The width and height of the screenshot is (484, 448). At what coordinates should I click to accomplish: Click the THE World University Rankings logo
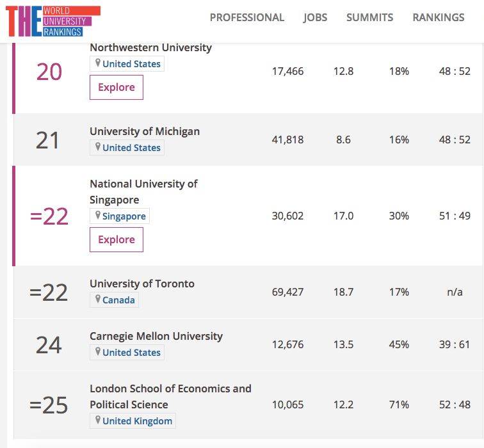(52, 20)
